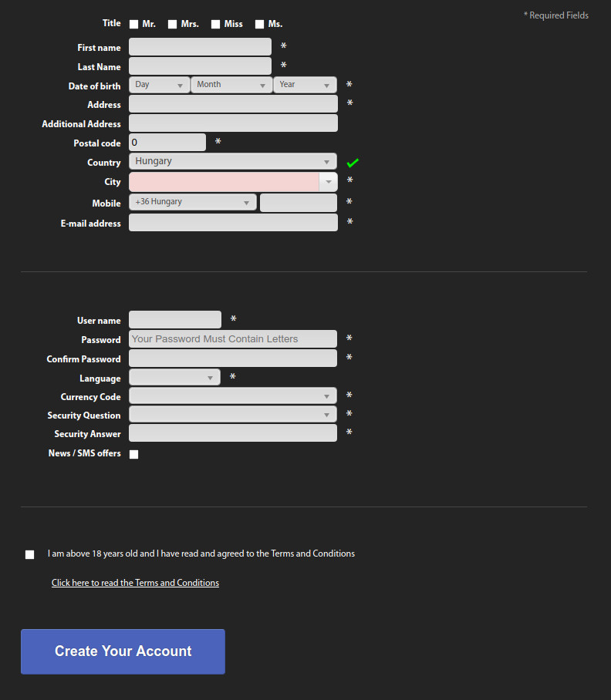Check the Ms. title checkbox
This screenshot has width=611, height=700.
tap(259, 24)
